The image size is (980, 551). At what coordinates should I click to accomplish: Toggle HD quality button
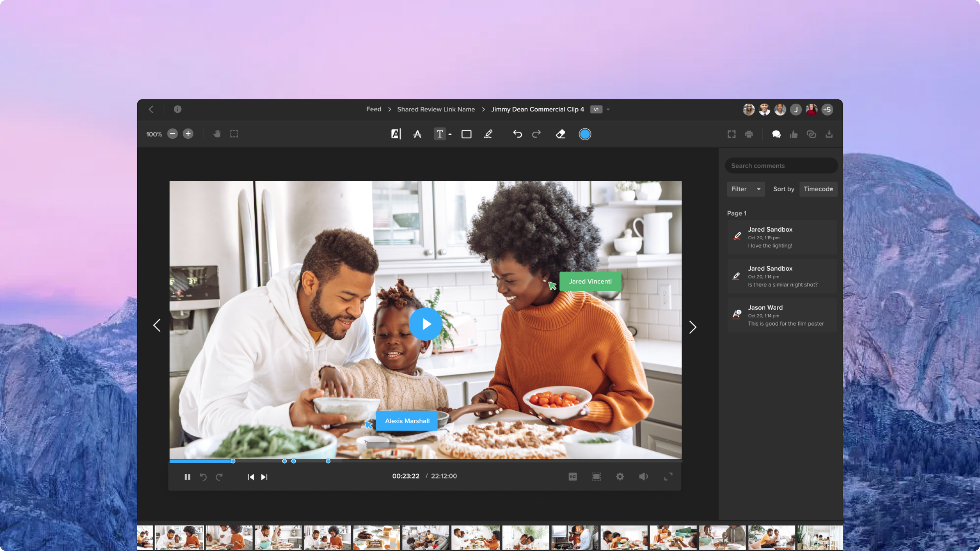(572, 477)
